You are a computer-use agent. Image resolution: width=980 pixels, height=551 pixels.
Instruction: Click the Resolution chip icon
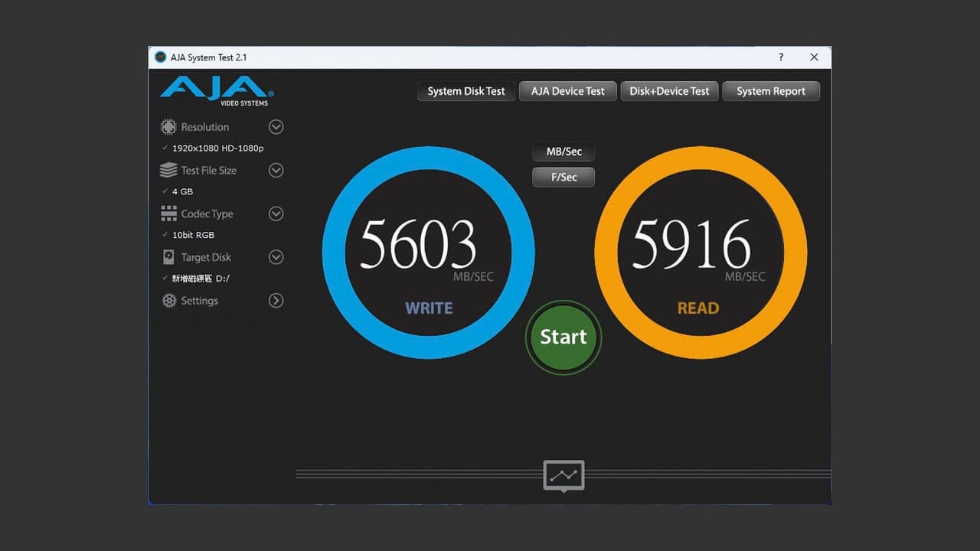[168, 127]
